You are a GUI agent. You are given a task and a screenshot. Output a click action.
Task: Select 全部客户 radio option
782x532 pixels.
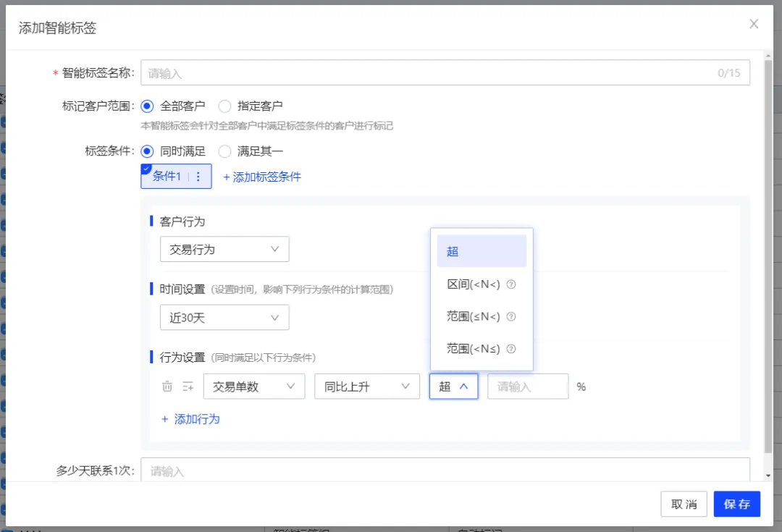point(147,106)
